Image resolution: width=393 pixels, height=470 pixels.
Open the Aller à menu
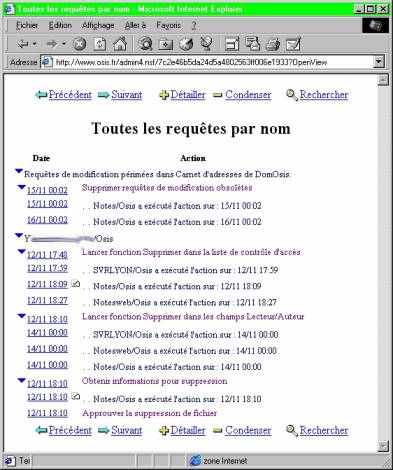tap(135, 25)
